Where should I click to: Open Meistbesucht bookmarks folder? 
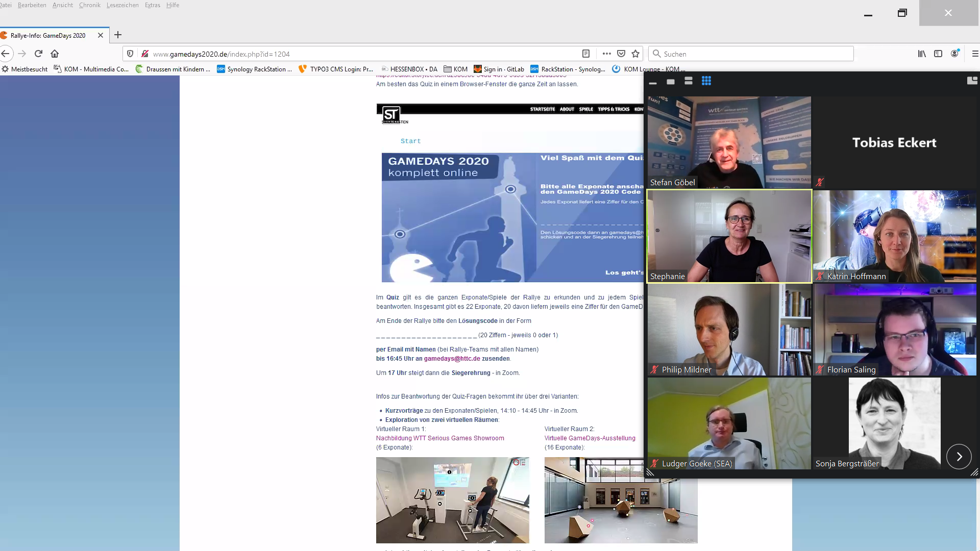tap(24, 69)
